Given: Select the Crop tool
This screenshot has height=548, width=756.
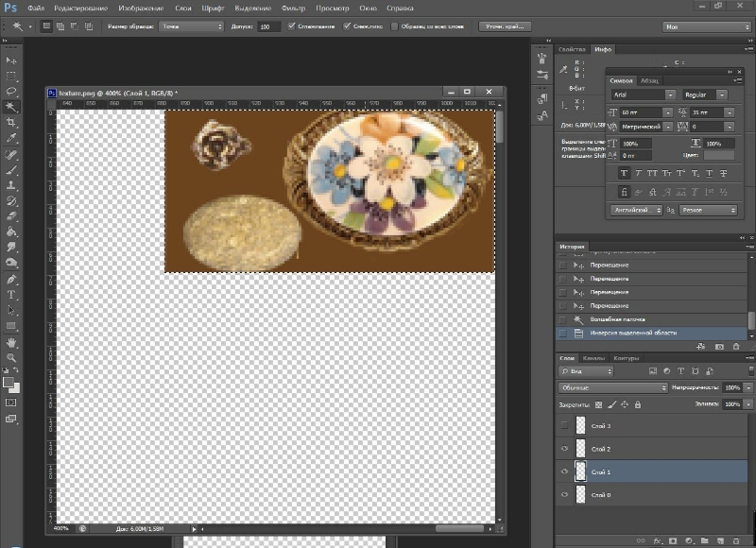Looking at the screenshot, I should (x=11, y=123).
